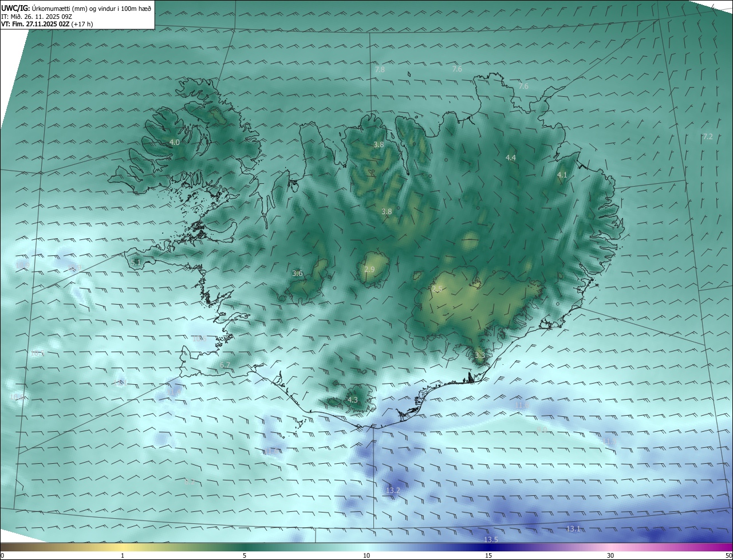Click the 5.1 value label on the map
The image size is (733, 560).
[136, 263]
